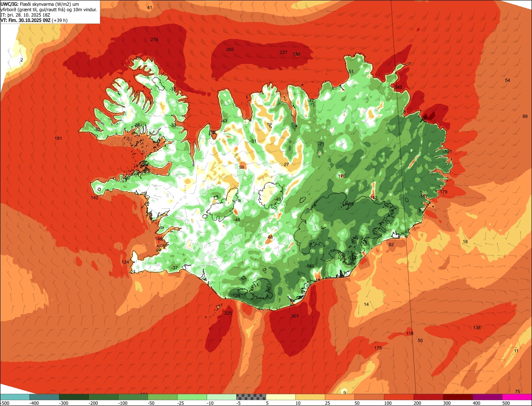Click the flux value '-31' in northern Iceland
The height and width of the screenshot is (406, 532).
[253, 141]
